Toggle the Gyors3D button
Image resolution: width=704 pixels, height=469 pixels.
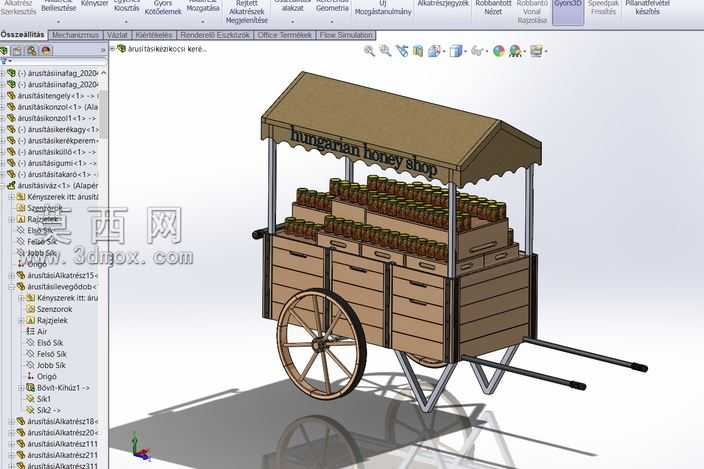pos(568,12)
